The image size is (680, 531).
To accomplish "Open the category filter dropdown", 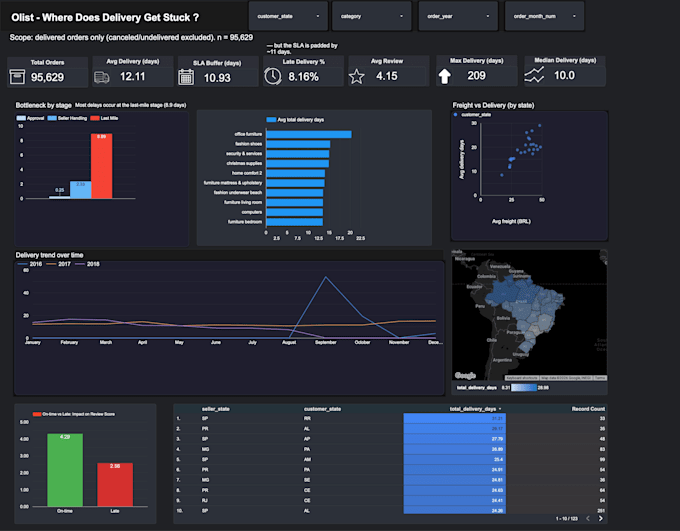I will 372,16.
